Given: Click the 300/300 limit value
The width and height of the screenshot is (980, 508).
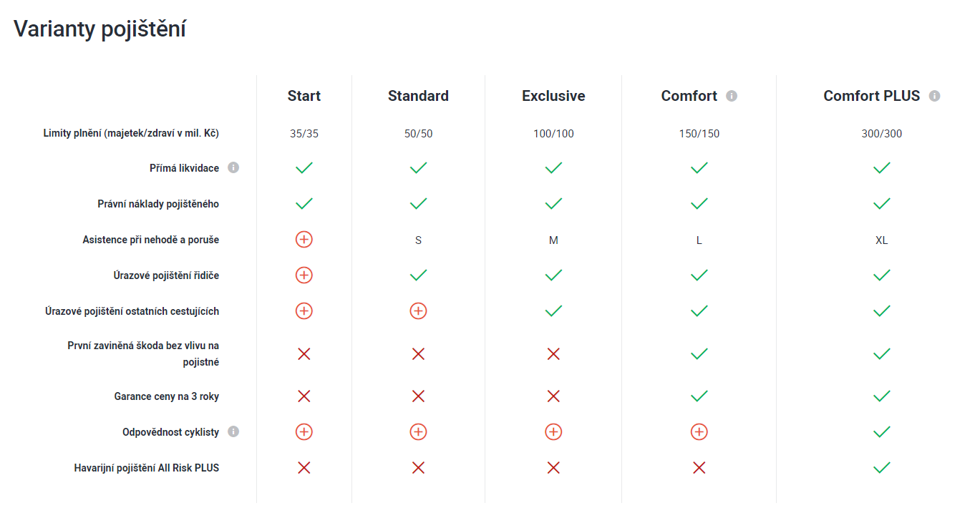Looking at the screenshot, I should pos(882,134).
